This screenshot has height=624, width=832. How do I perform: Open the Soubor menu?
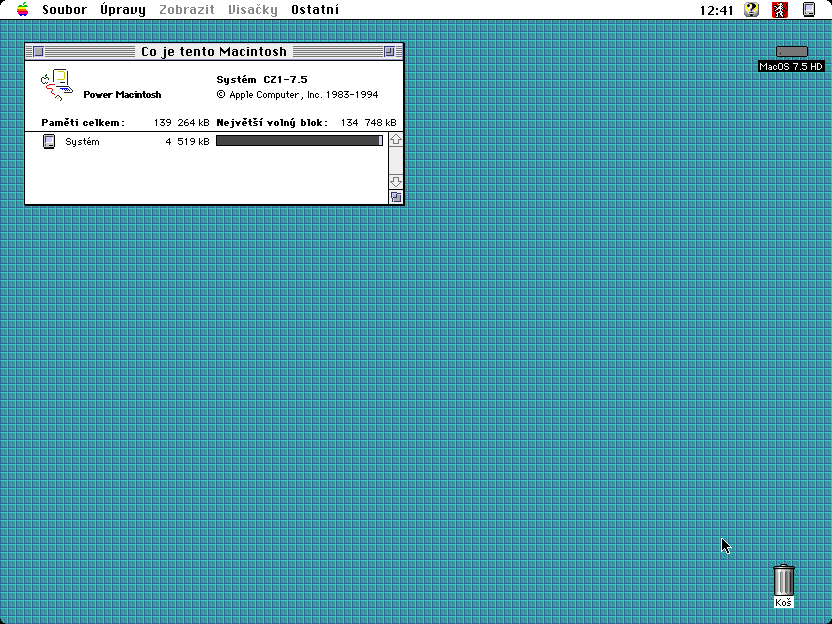[x=64, y=10]
